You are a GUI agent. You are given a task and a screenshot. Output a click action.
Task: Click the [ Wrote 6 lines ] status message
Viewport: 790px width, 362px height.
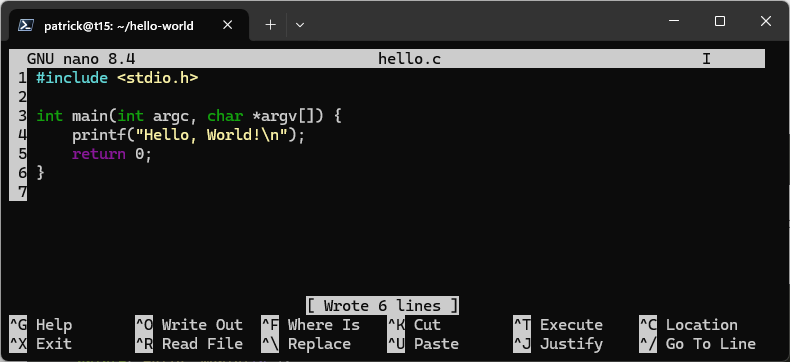pos(382,306)
